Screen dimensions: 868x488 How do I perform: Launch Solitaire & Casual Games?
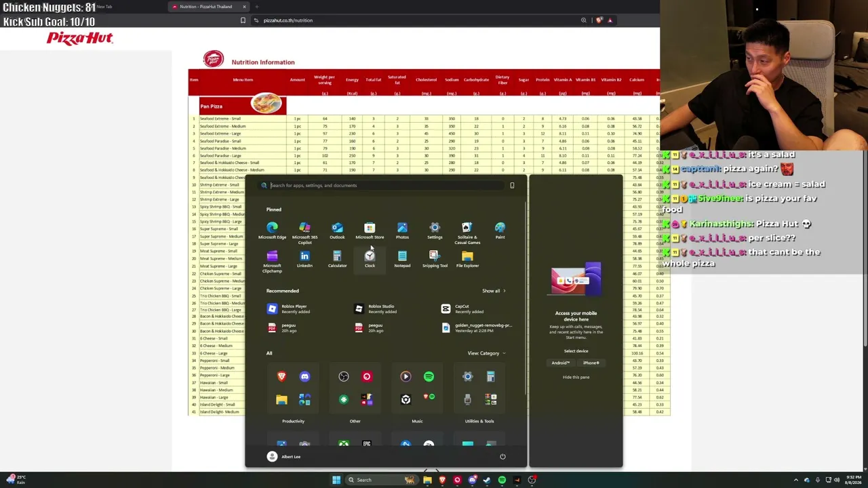coord(467,232)
